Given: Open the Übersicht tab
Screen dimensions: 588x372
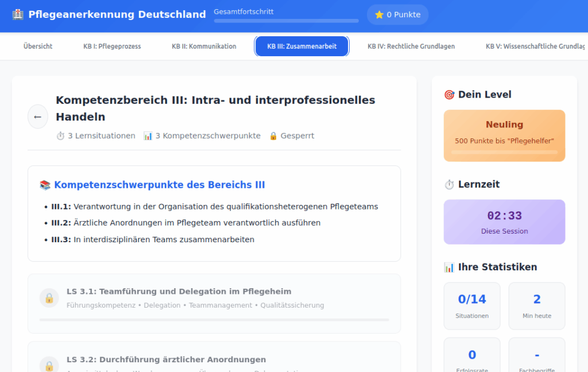Looking at the screenshot, I should click(x=38, y=46).
